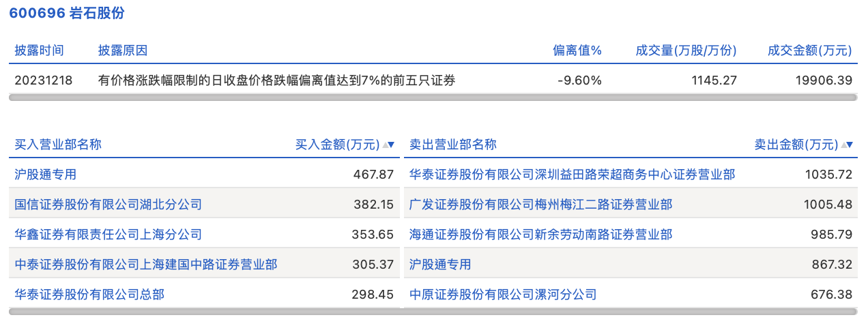Open buy-side 沪股通专用 link
868x326 pixels.
[x=46, y=175]
